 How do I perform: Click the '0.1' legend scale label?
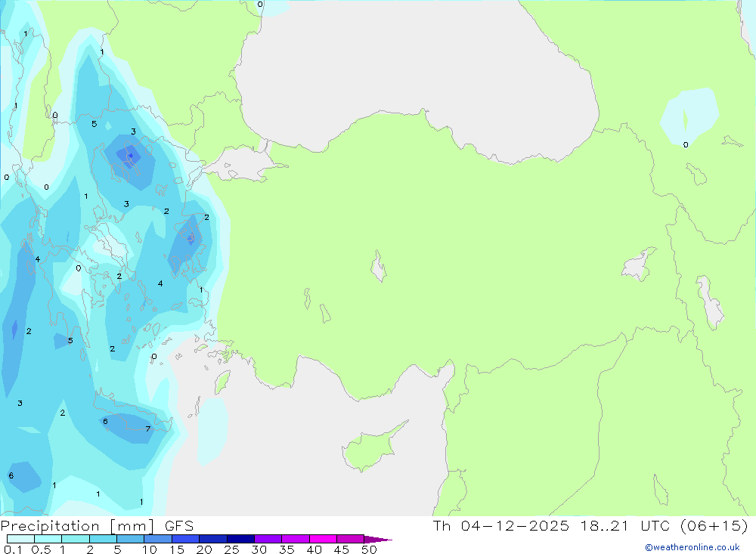pos(13,549)
